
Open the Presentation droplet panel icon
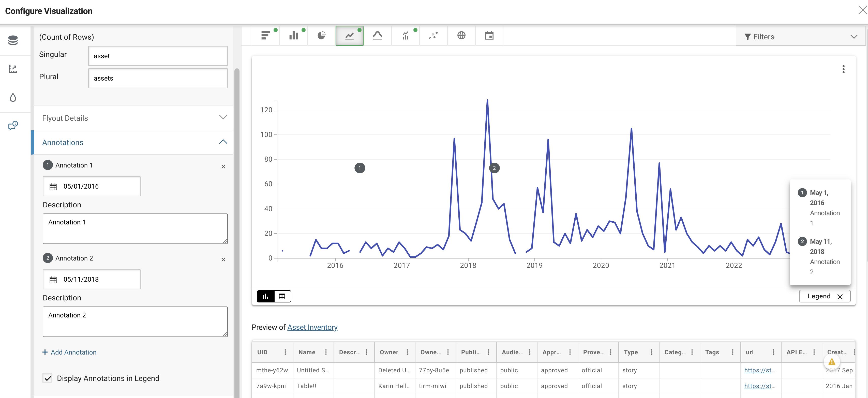13,98
